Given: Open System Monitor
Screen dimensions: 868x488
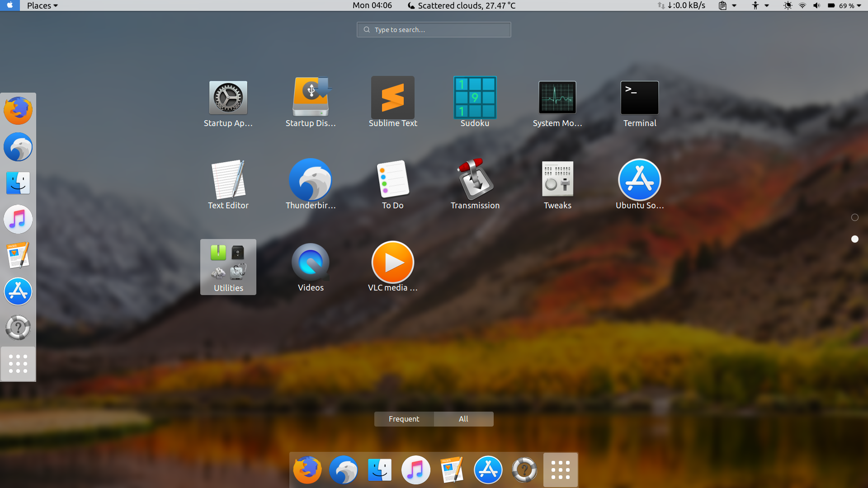Looking at the screenshot, I should tap(557, 98).
